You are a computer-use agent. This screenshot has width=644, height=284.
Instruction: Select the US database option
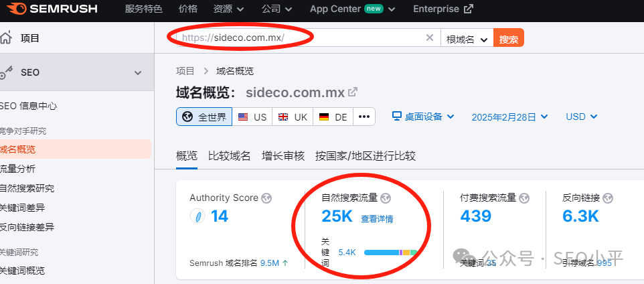pyautogui.click(x=252, y=117)
